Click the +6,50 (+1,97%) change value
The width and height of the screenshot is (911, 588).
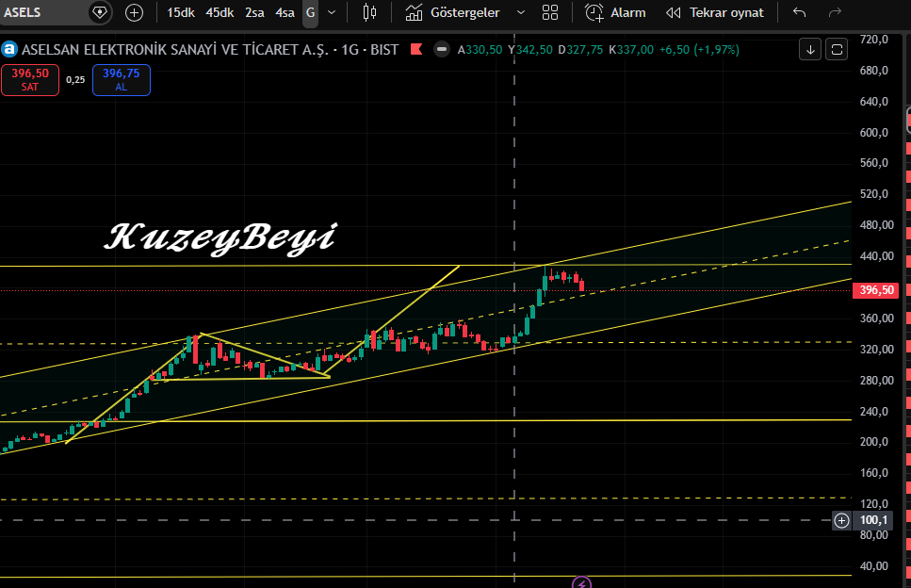point(699,50)
